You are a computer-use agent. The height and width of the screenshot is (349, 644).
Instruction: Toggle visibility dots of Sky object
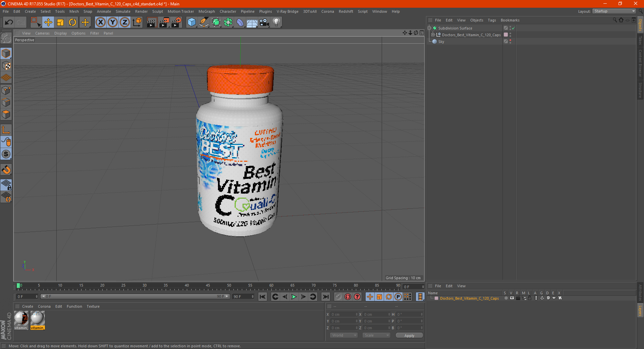(511, 42)
